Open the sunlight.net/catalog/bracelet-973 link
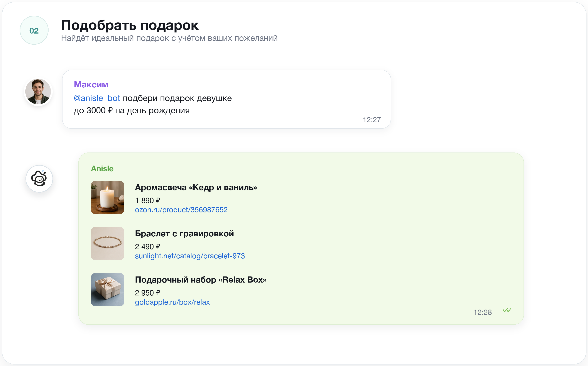Image resolution: width=588 pixels, height=366 pixels. [x=190, y=256]
